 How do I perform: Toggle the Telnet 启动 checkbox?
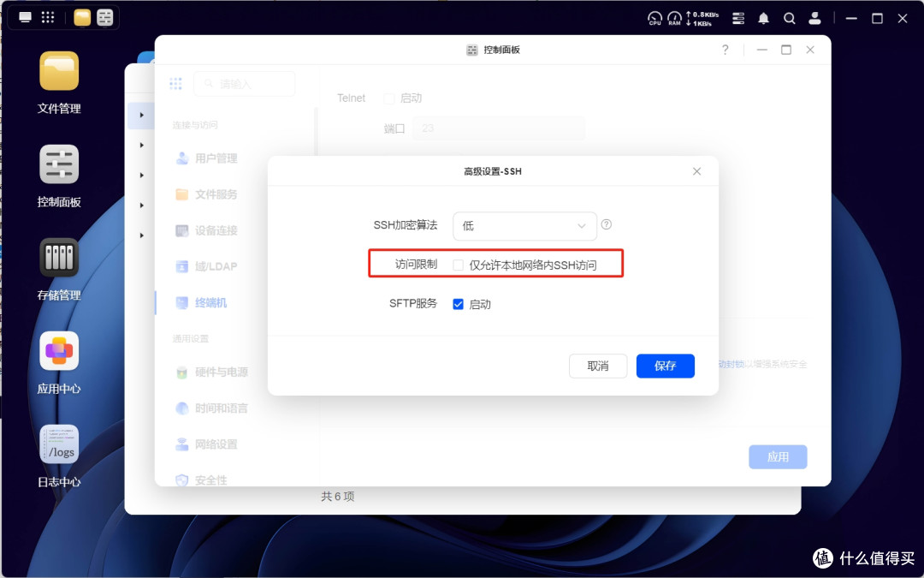(389, 98)
